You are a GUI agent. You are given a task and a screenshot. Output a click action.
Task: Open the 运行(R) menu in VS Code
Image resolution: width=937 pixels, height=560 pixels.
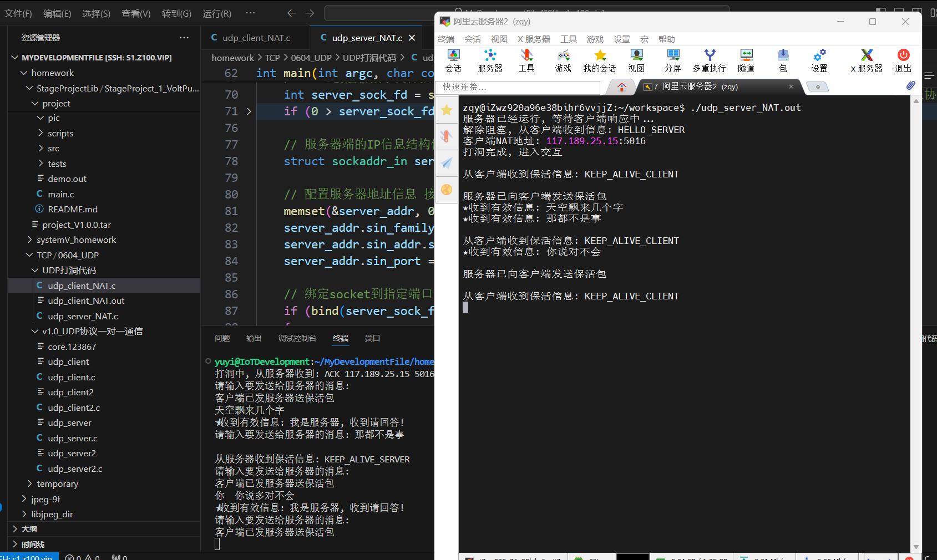217,13
